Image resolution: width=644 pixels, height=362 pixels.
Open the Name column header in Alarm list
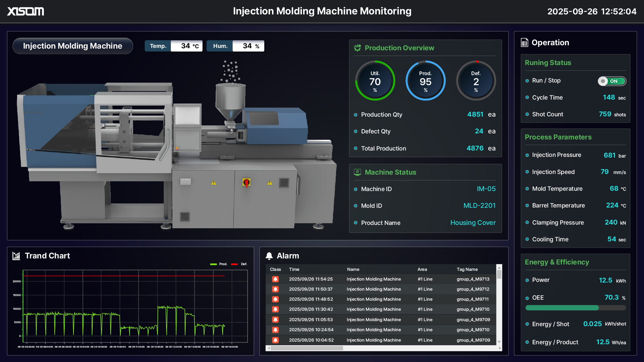pos(353,269)
